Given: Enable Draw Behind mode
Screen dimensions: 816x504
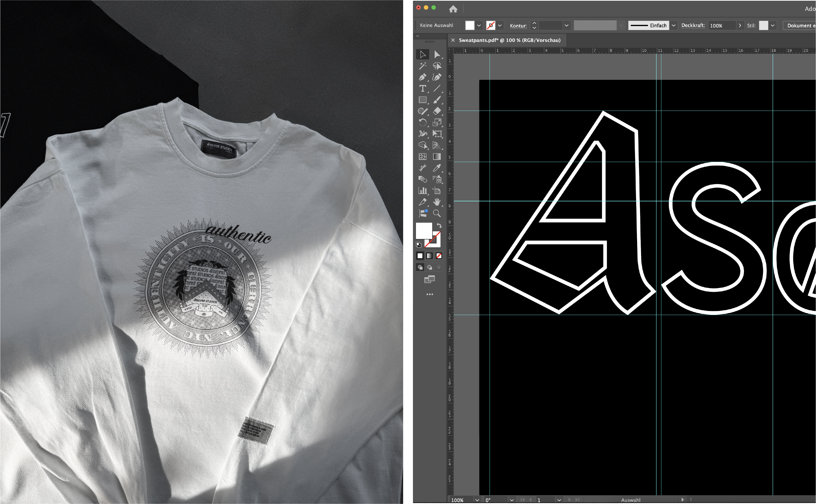Looking at the screenshot, I should [430, 267].
